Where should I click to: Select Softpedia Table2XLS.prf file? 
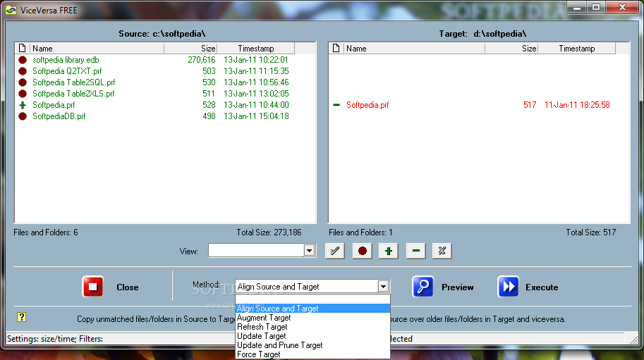pos(73,94)
